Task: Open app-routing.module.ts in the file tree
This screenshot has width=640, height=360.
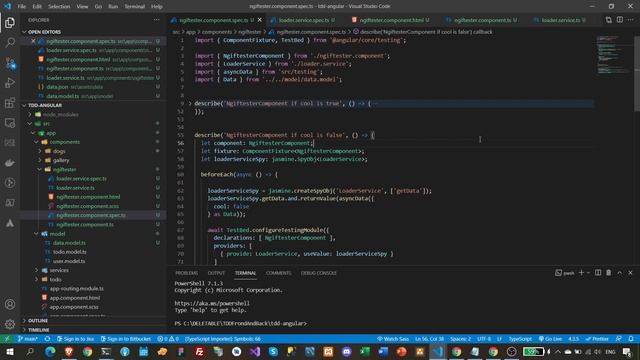Action: pyautogui.click(x=76, y=289)
